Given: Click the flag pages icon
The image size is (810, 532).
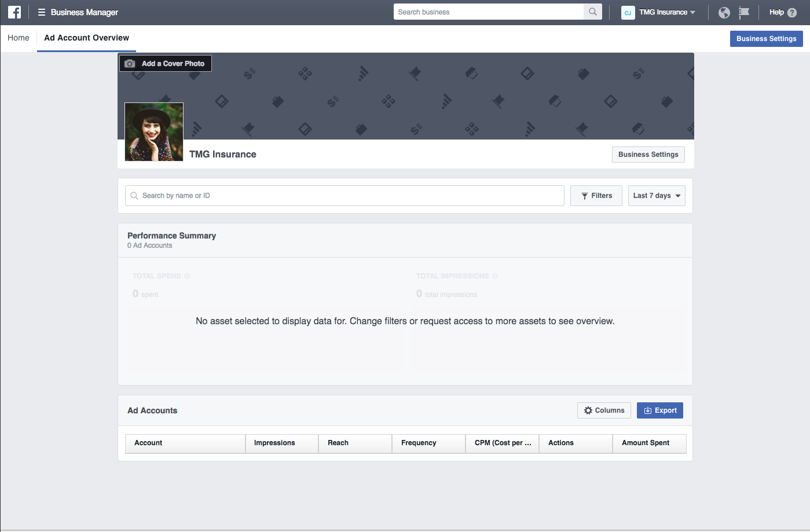Looking at the screenshot, I should click(744, 12).
